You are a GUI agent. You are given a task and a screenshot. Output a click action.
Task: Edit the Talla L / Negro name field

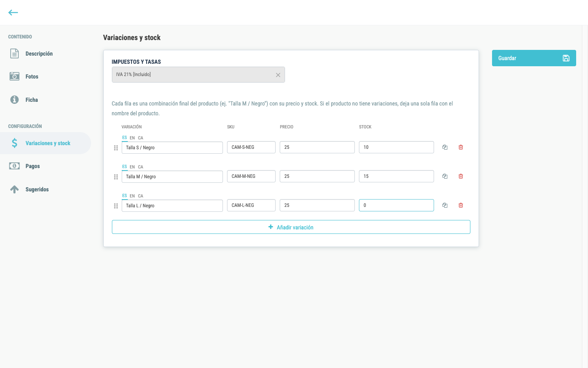(172, 206)
